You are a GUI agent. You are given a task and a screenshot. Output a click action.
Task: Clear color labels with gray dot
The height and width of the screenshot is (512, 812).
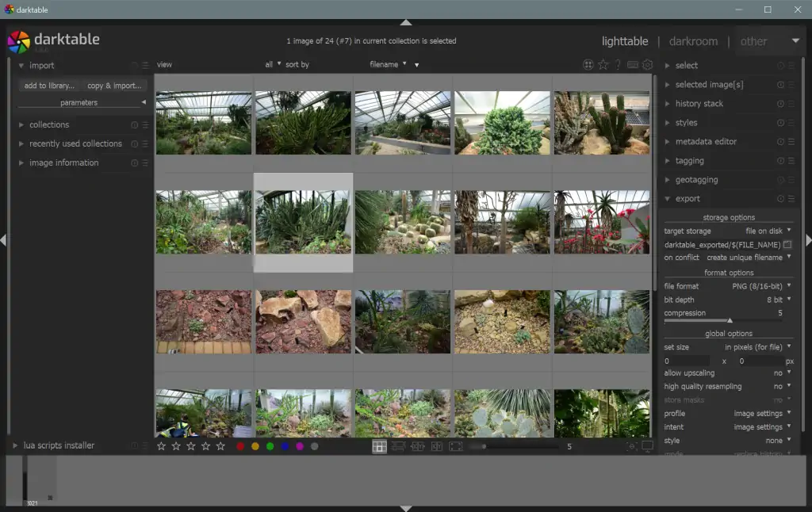point(314,446)
